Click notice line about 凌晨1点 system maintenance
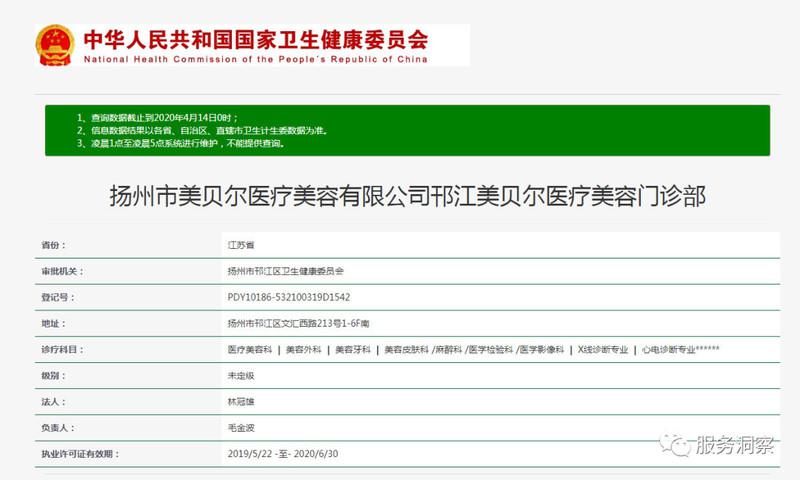This screenshot has width=800, height=480. point(186,144)
